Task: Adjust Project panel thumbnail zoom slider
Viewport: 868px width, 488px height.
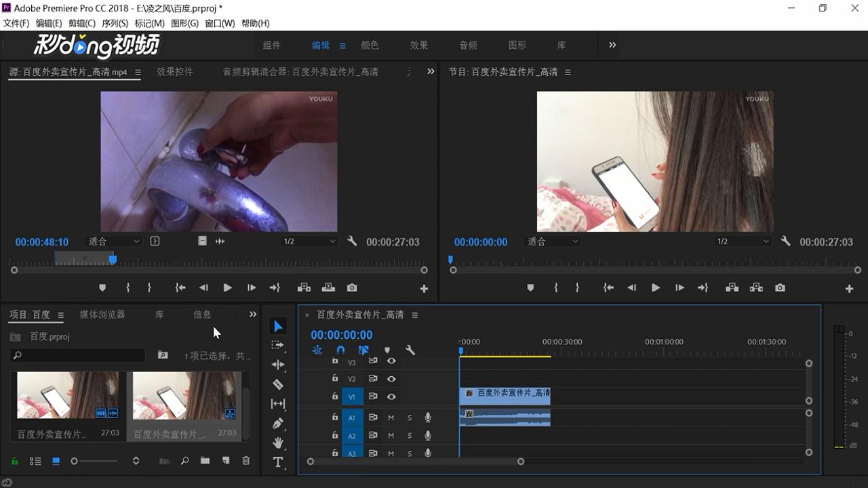Action: point(94,461)
